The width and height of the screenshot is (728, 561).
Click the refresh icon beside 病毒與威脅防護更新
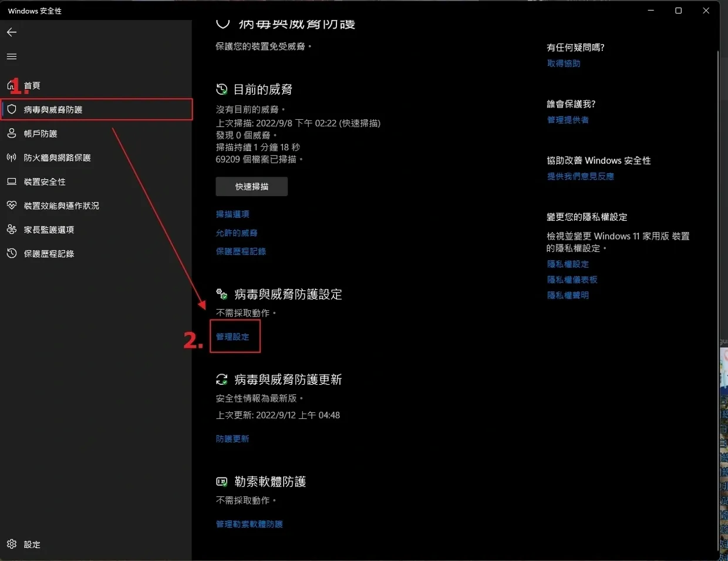coord(222,379)
